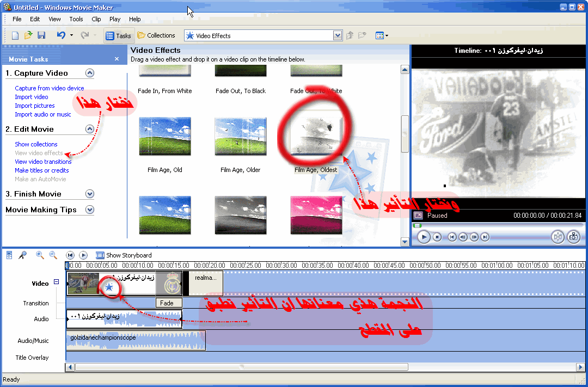Screen dimensions: 588x387
Task: Open the View menu
Action: 54,19
